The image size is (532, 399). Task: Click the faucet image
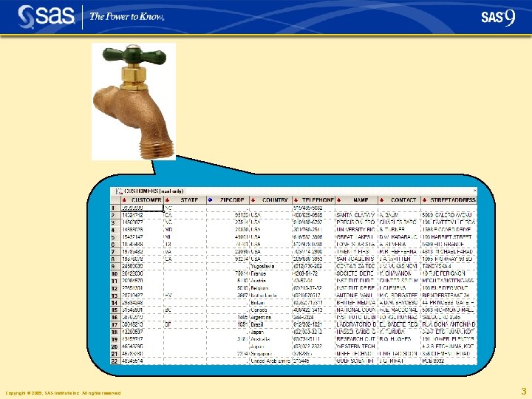pos(134,101)
